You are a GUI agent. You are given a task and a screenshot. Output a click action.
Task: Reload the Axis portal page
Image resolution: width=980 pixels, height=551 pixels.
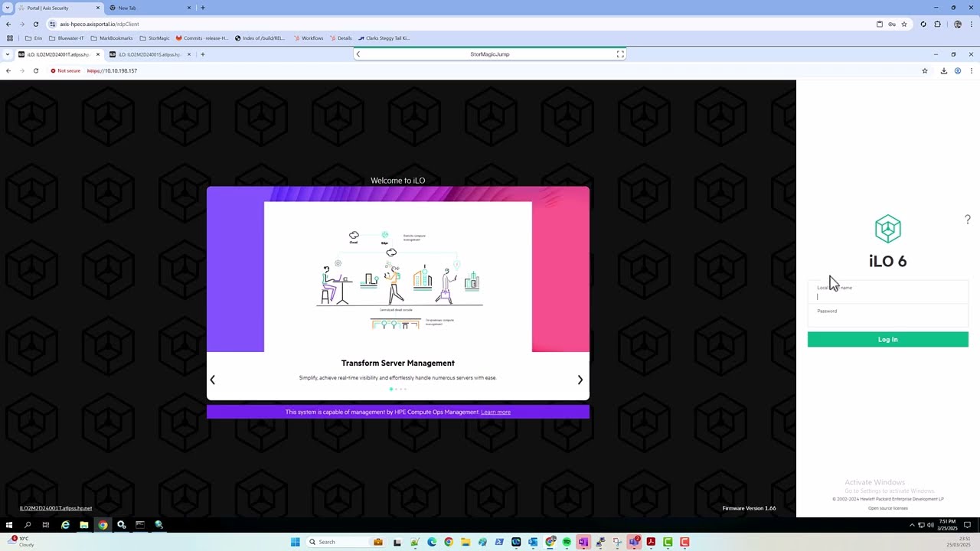35,24
